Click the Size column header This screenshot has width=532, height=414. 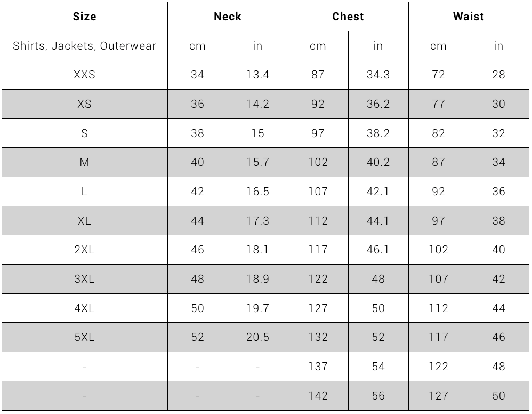[x=84, y=17]
